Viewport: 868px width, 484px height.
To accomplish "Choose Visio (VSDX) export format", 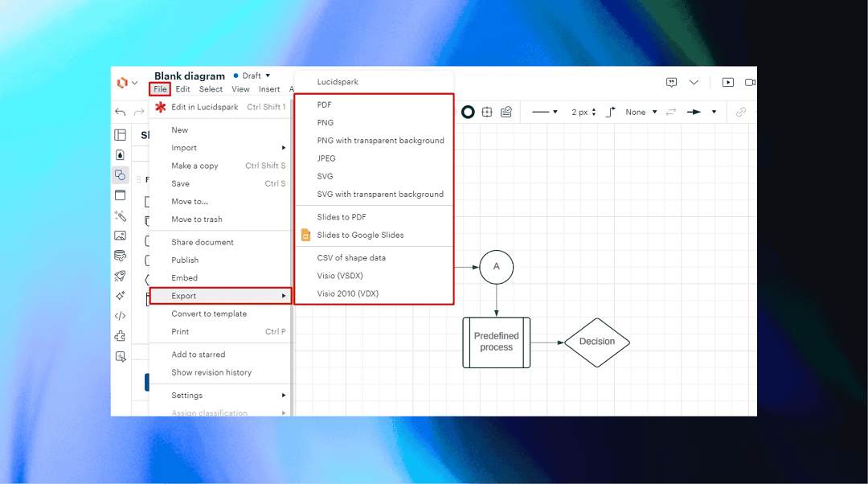I will pos(375,276).
